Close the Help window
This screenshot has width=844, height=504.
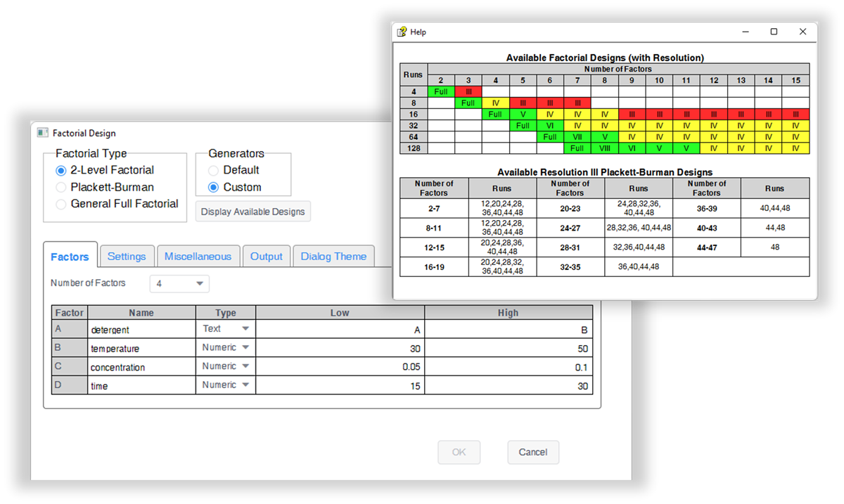(803, 32)
